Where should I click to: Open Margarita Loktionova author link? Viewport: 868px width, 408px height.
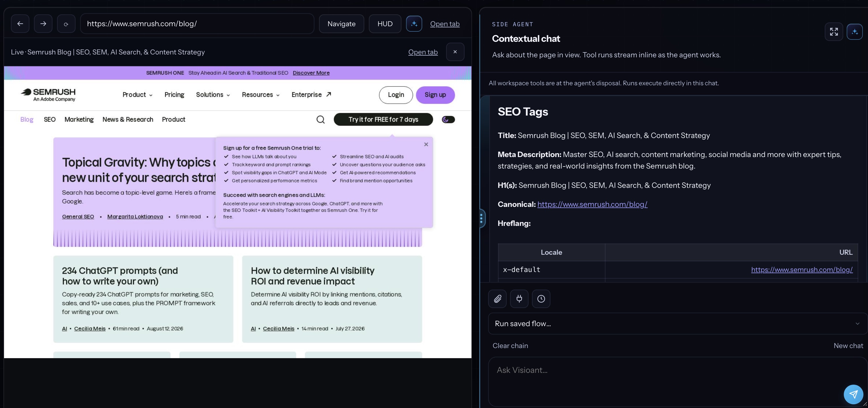(x=135, y=216)
